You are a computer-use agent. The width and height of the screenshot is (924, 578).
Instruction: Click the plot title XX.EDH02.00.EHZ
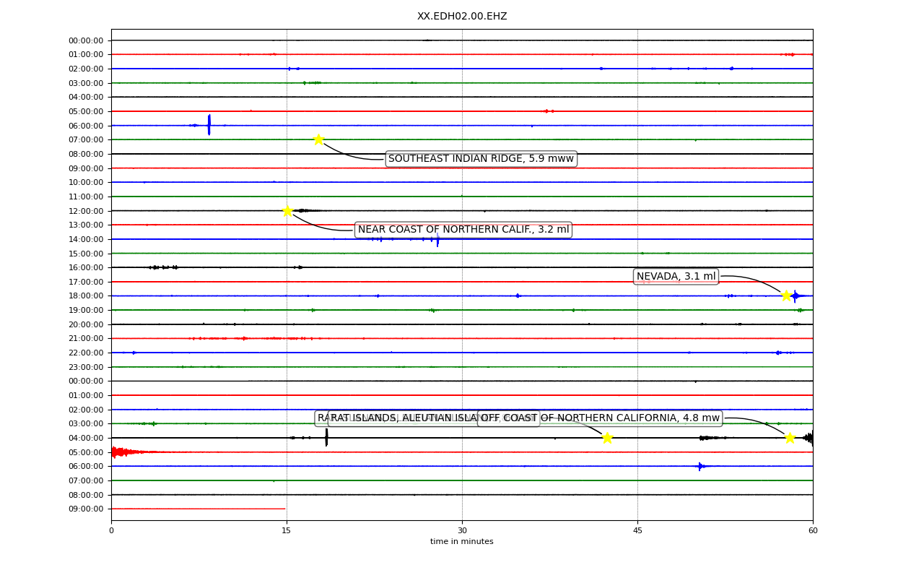[x=462, y=17]
